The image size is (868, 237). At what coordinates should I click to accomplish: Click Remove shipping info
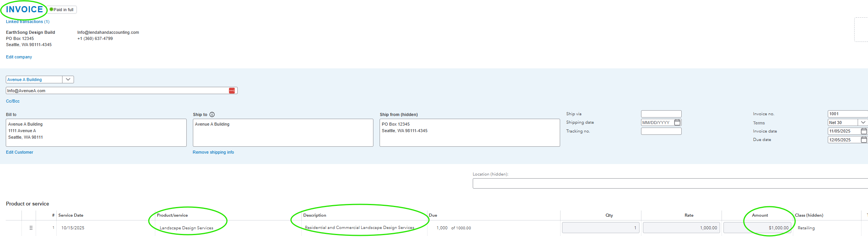point(213,152)
